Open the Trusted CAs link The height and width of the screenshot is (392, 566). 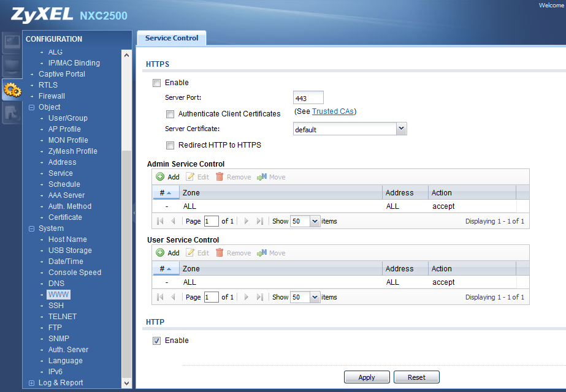[x=333, y=111]
